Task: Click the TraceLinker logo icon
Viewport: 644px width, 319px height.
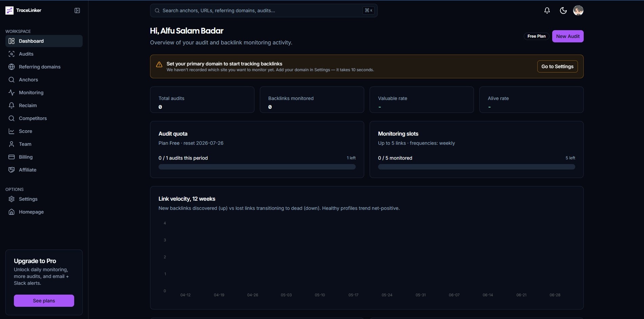Action: point(9,11)
